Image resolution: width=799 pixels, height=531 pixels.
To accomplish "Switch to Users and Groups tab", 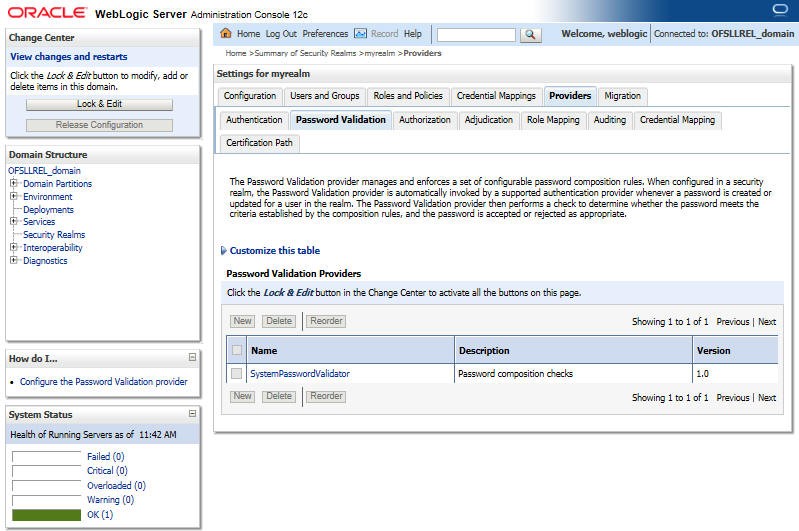I will (325, 96).
